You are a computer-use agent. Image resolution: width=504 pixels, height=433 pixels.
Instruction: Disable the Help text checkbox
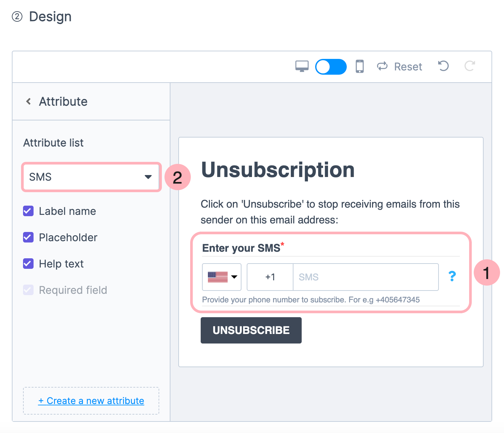point(28,264)
